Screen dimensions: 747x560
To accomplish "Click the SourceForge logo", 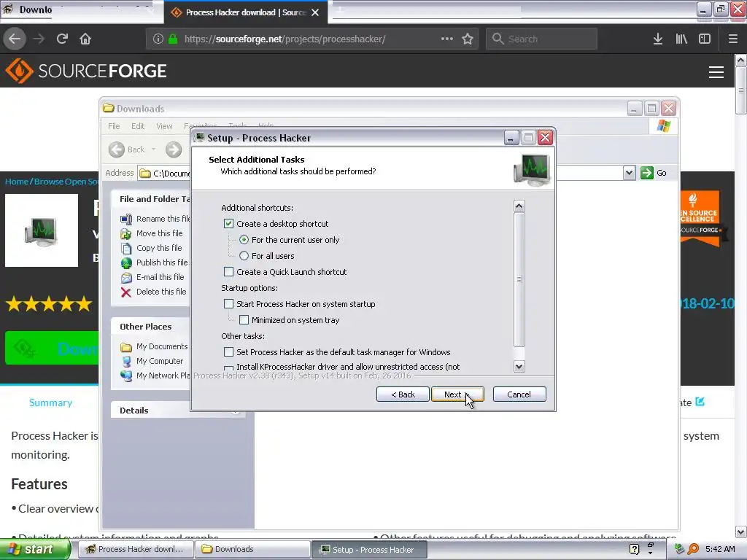I will coord(86,71).
